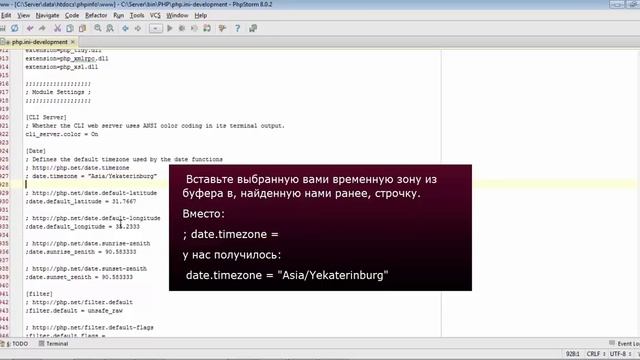Click the [Date] section header line

pos(36,151)
